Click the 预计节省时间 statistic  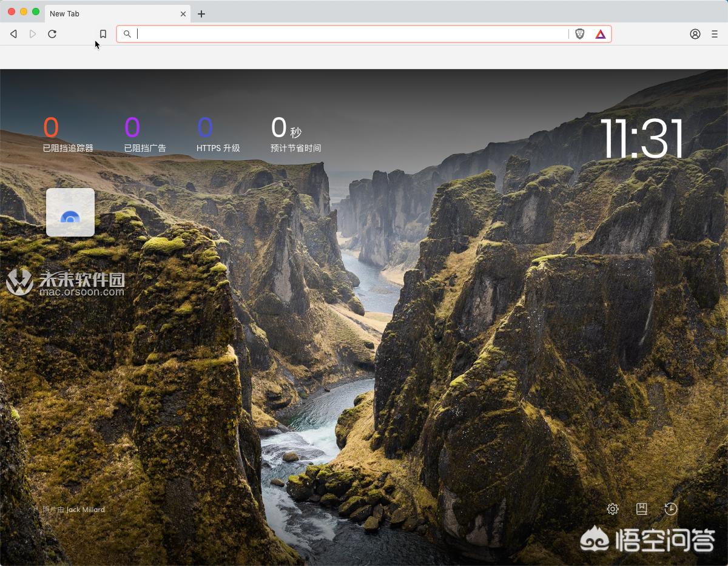pos(295,135)
